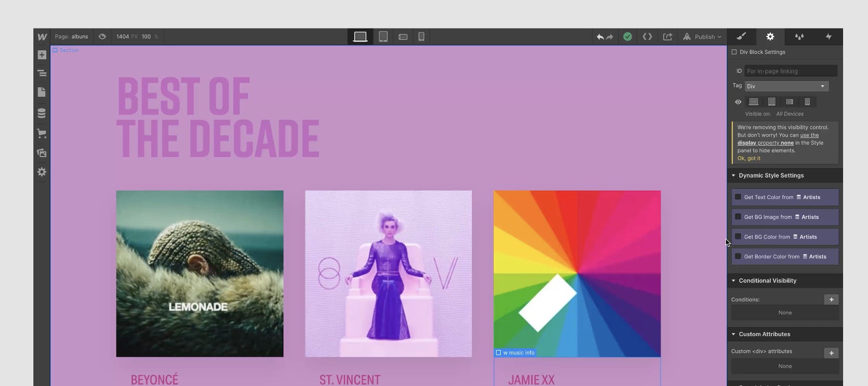Select the ST. VINCENT artist name
The width and height of the screenshot is (868, 386).
(x=350, y=380)
